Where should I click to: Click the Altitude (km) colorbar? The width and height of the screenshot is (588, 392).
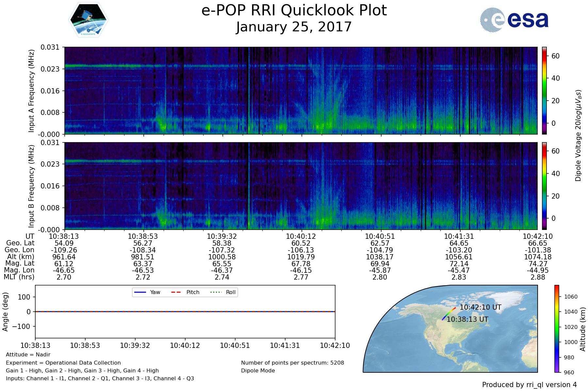pos(557,329)
